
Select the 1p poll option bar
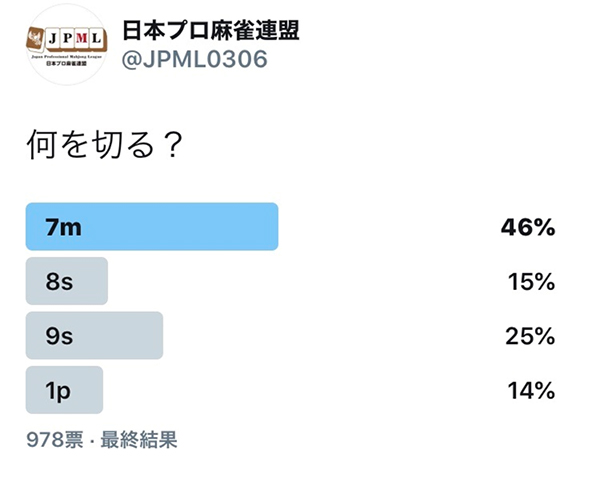(64, 390)
